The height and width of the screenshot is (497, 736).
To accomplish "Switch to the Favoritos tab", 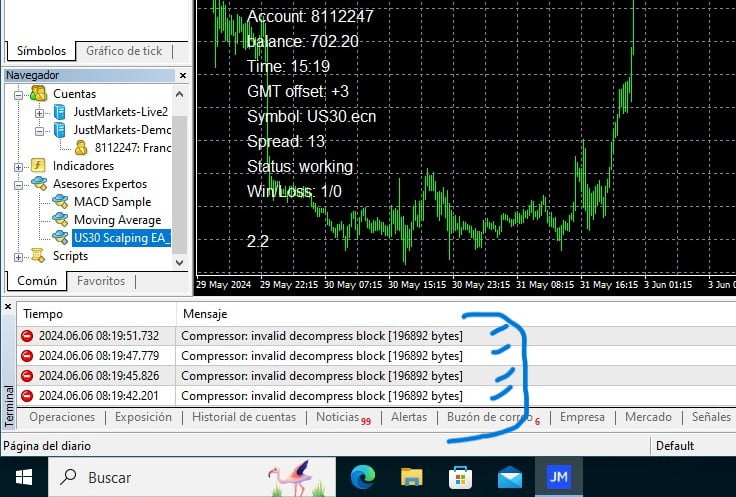I will tap(101, 281).
